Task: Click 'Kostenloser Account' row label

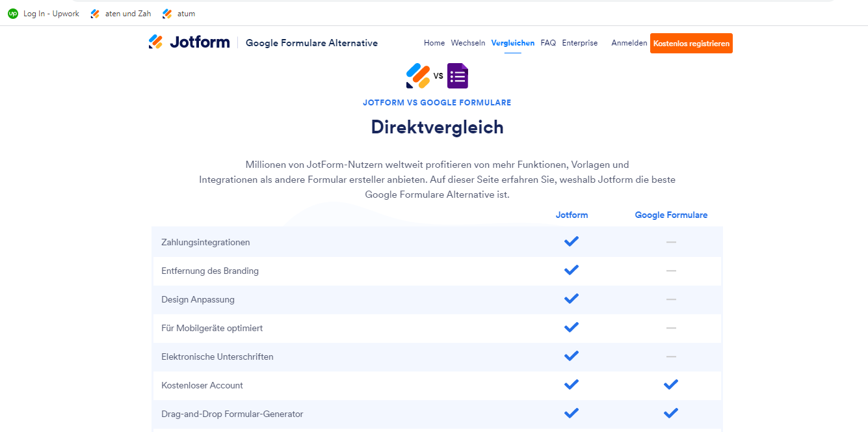Action: [202, 385]
